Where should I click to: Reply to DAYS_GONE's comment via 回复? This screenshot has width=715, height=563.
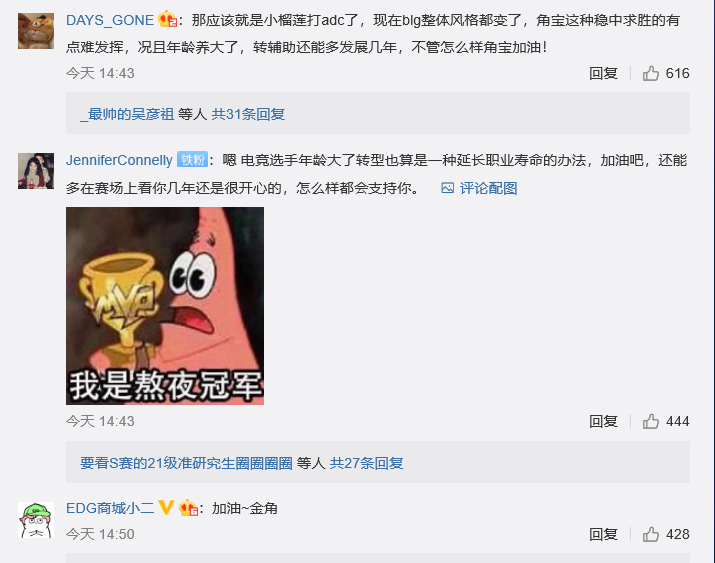pos(603,73)
